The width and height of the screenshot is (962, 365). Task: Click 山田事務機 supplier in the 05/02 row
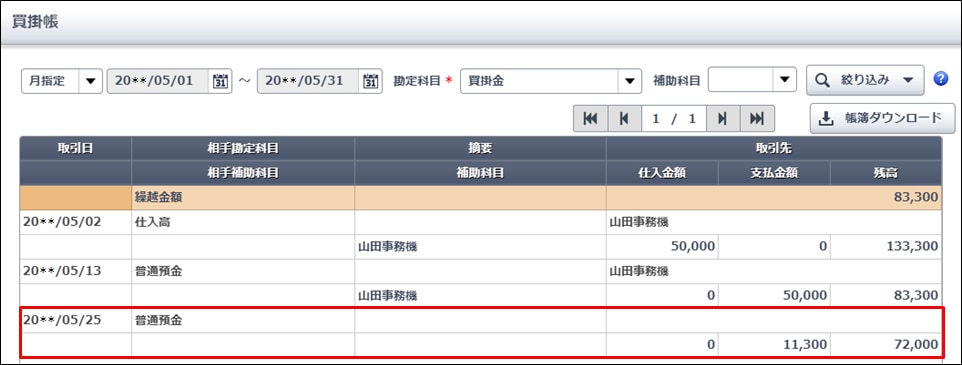[638, 222]
